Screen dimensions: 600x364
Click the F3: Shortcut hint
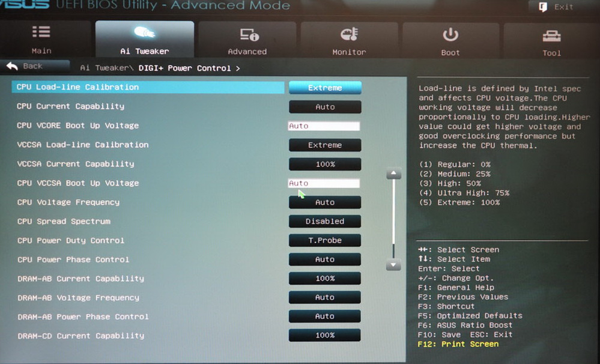coord(447,306)
